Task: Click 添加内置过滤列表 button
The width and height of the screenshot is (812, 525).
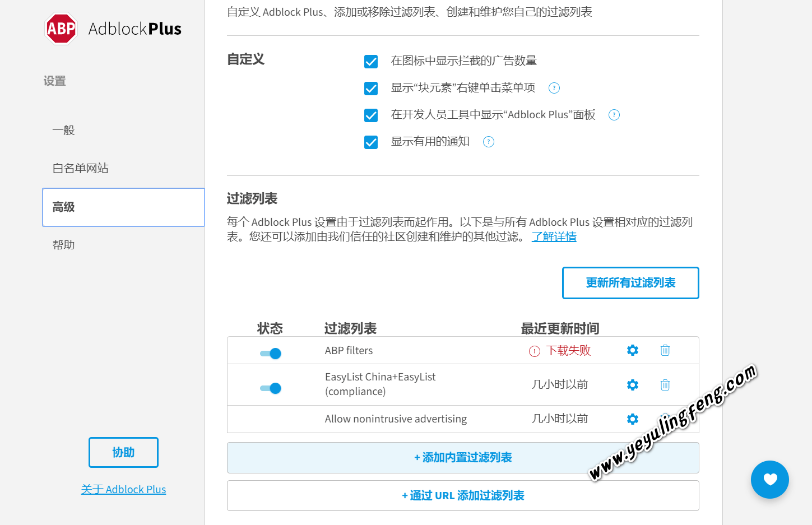Action: click(x=463, y=458)
